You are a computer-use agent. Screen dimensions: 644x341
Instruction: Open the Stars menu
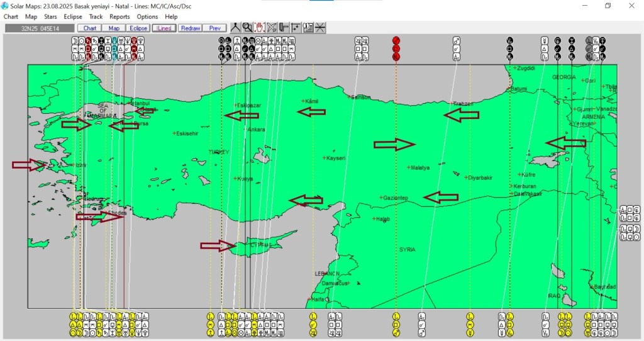(50, 17)
